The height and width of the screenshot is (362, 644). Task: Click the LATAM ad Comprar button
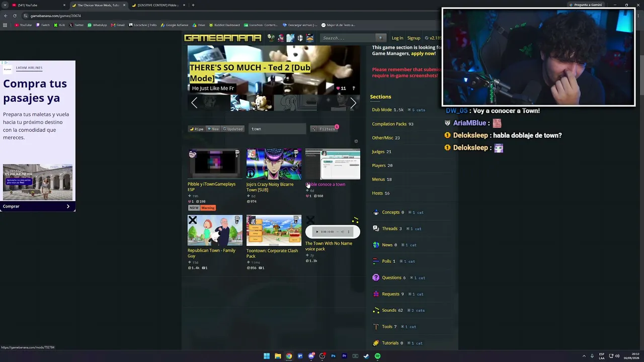tap(38, 206)
